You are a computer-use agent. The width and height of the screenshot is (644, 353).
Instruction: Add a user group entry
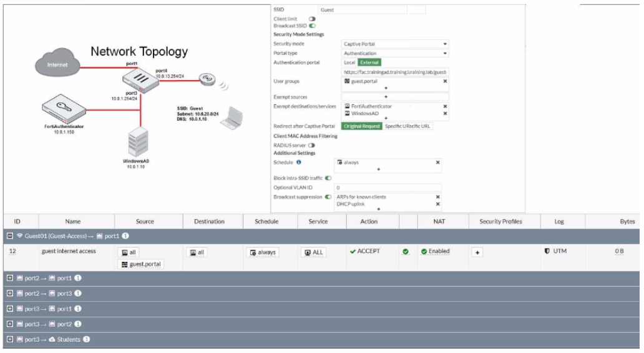click(386, 88)
